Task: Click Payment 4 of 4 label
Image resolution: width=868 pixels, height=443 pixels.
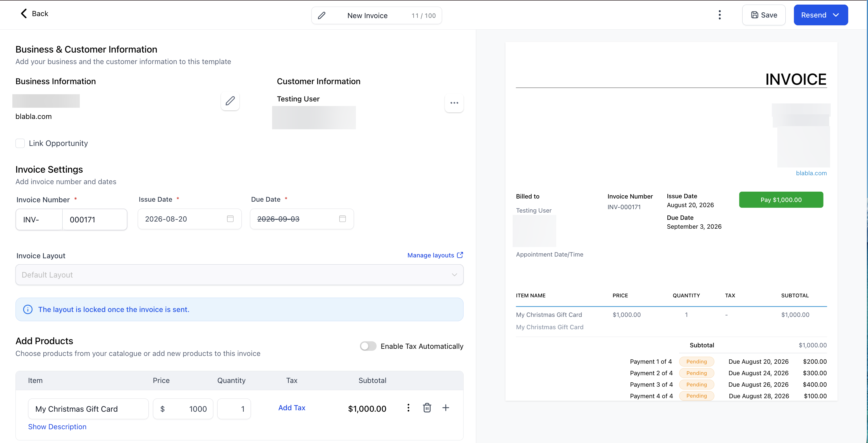Action: click(x=651, y=396)
